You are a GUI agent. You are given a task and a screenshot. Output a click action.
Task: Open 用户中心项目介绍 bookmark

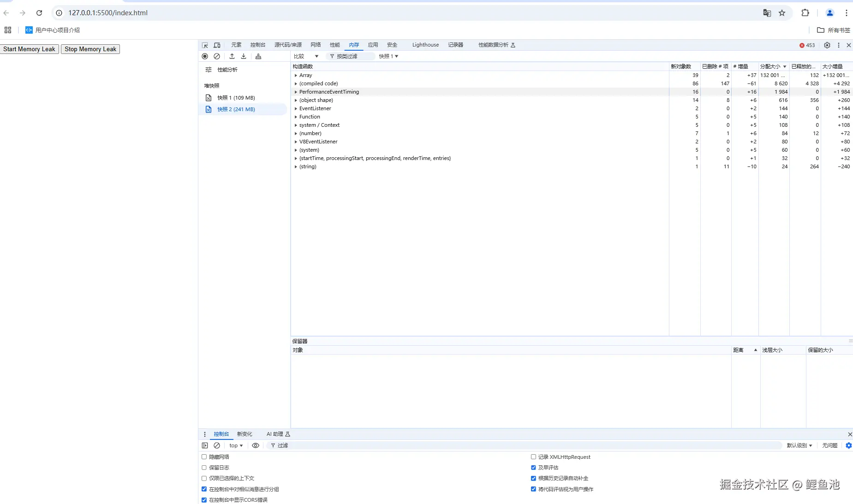[x=53, y=30]
